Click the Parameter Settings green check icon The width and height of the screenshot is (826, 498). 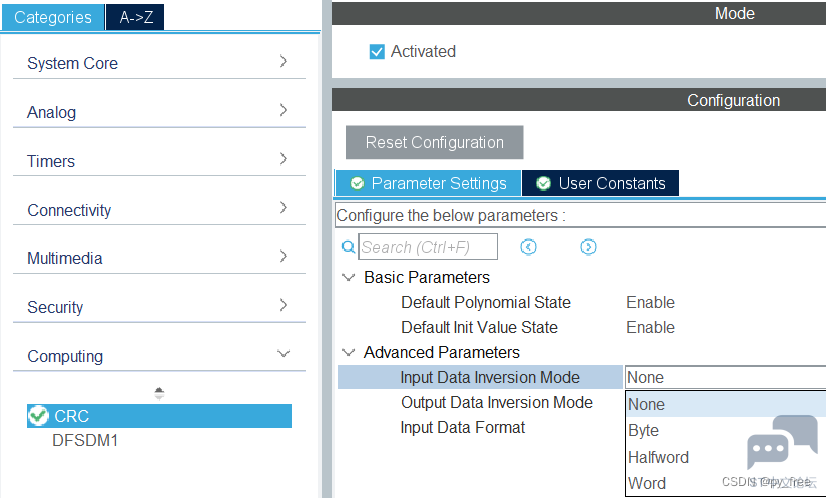[x=358, y=183]
